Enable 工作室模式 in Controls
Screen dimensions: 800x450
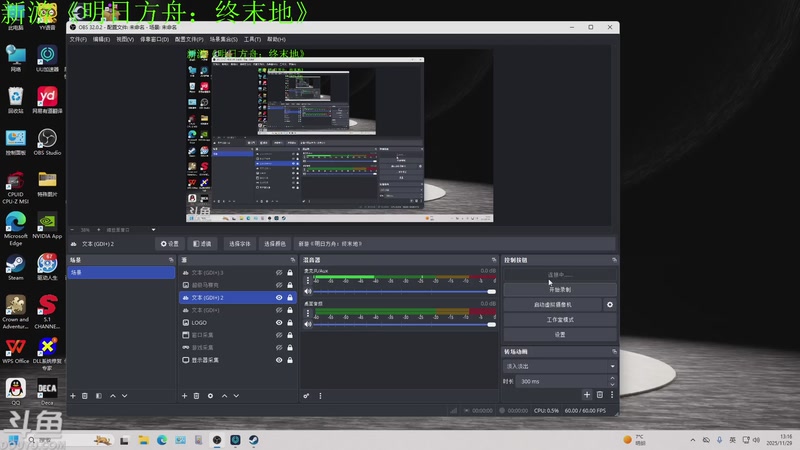[x=560, y=320]
